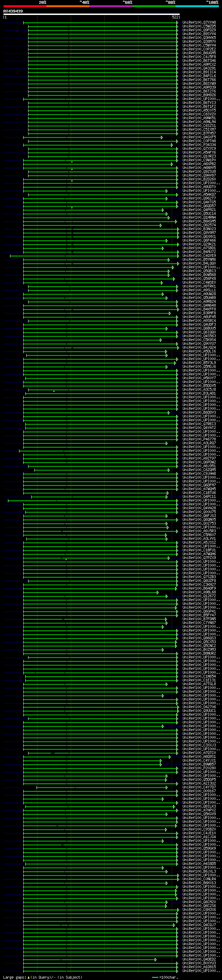Open hit UniRef100_B4JQ24
The image size is (222, 980).
click(x=199, y=347)
